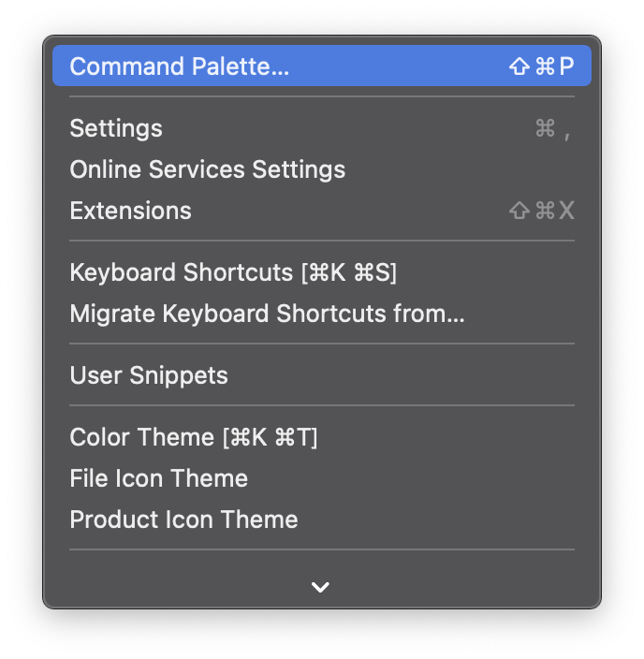Open Keyboard Shortcuts editor entry

coord(322,272)
